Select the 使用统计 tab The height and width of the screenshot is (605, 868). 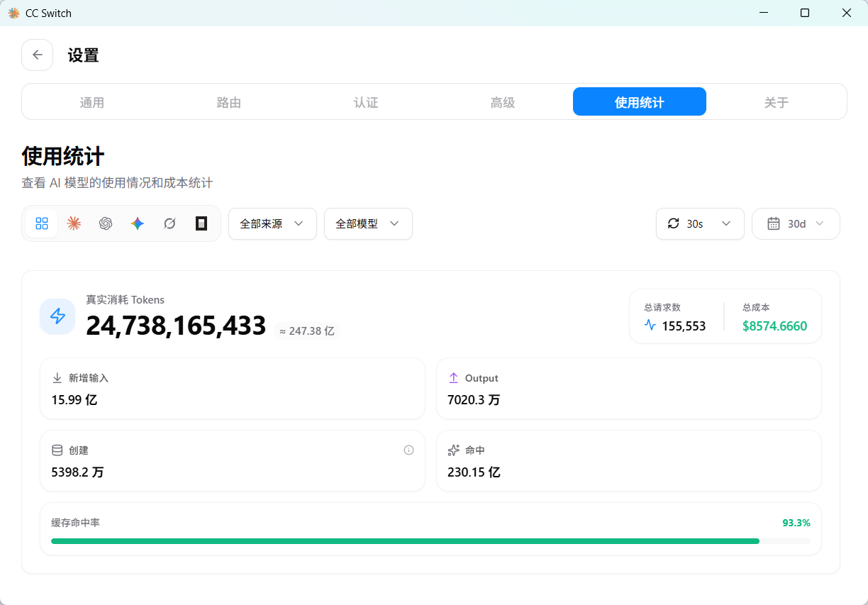tap(640, 102)
